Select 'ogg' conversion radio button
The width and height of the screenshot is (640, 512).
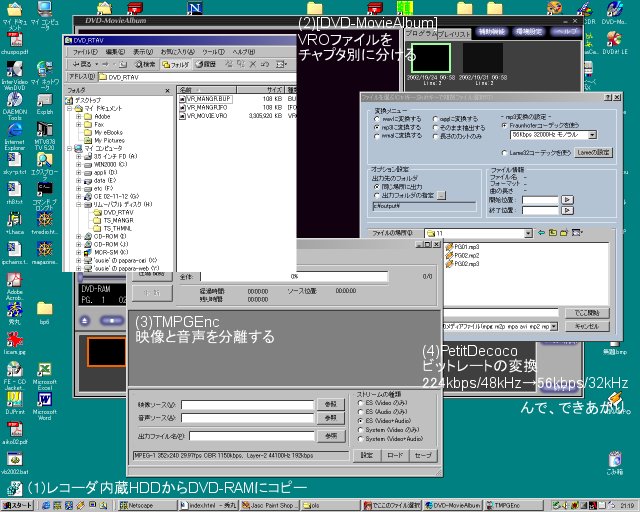[436, 119]
